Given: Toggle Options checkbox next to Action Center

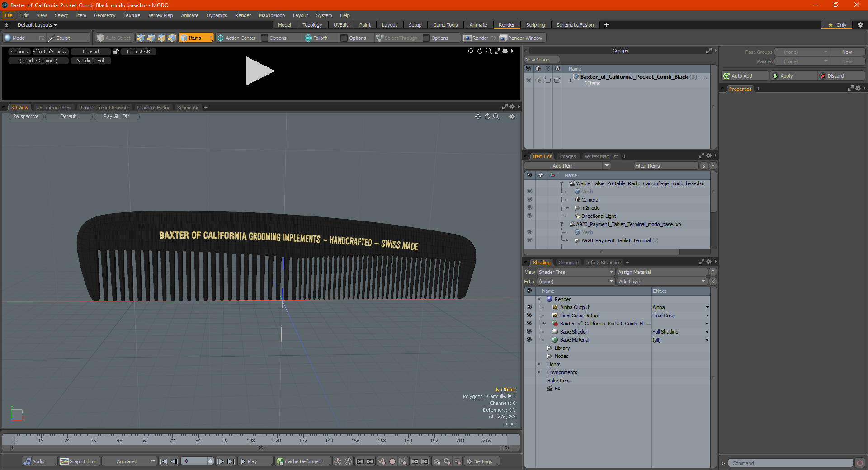Looking at the screenshot, I should [265, 38].
